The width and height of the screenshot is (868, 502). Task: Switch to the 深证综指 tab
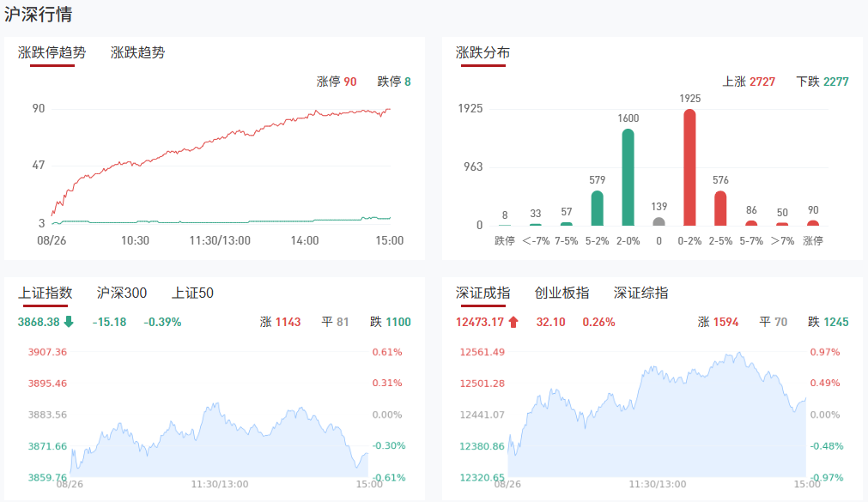(640, 293)
